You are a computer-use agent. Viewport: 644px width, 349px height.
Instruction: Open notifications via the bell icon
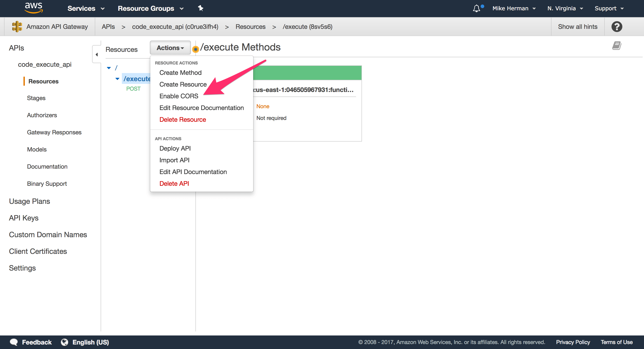[477, 8]
